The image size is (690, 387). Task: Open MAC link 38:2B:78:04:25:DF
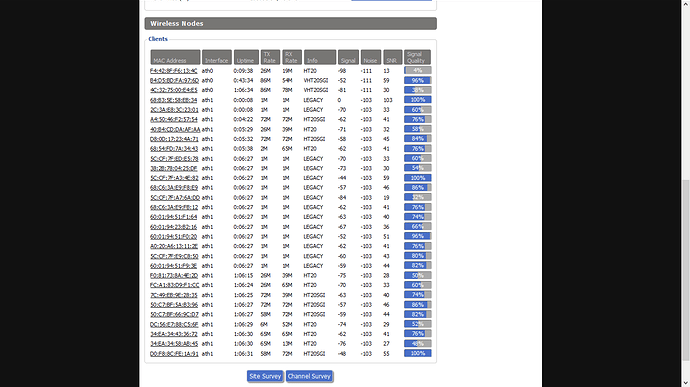(173, 168)
